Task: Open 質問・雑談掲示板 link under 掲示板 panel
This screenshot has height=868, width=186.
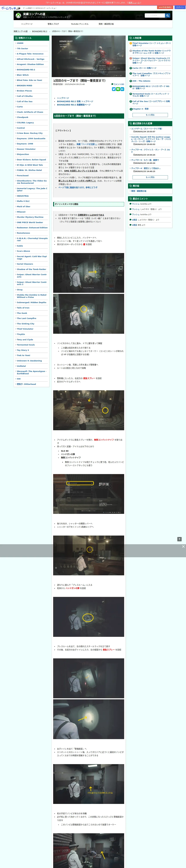Action: point(139,191)
